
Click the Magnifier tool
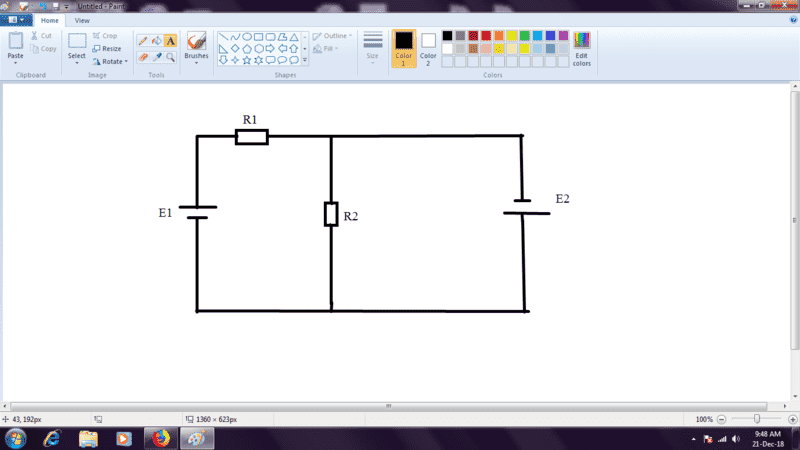[x=170, y=57]
